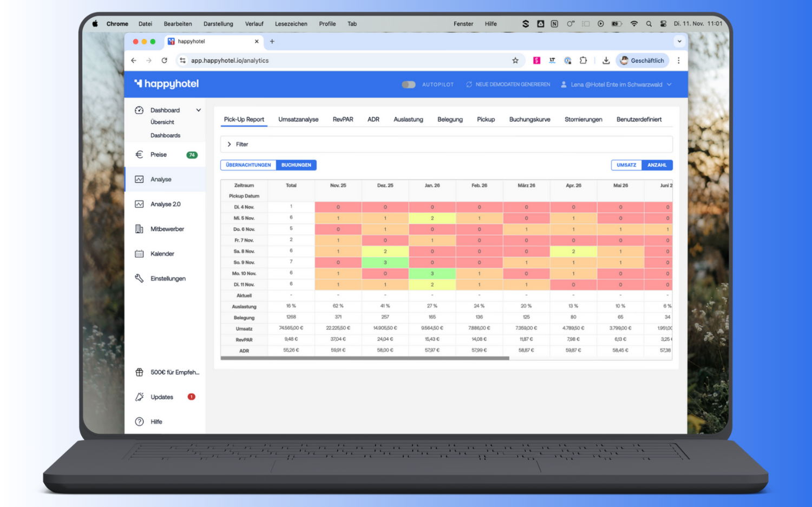Click the building icon for Mitbewerber
The image size is (812, 507).
(x=139, y=229)
